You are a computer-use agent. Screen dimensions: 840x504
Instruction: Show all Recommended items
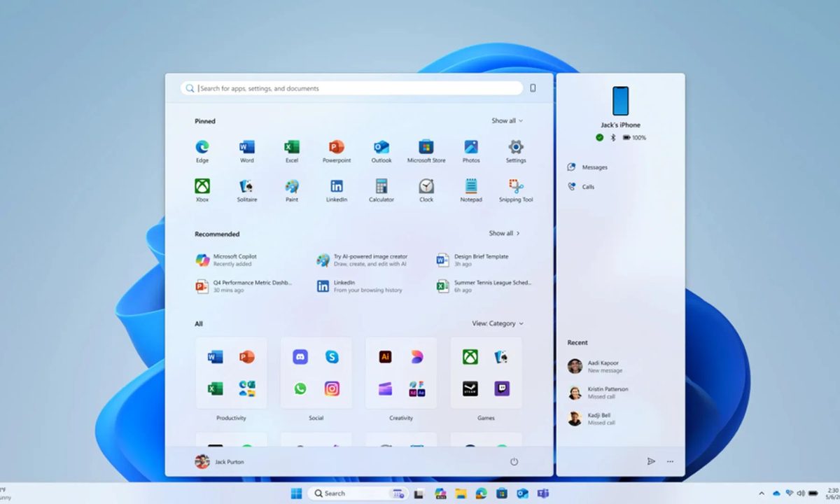(x=505, y=233)
